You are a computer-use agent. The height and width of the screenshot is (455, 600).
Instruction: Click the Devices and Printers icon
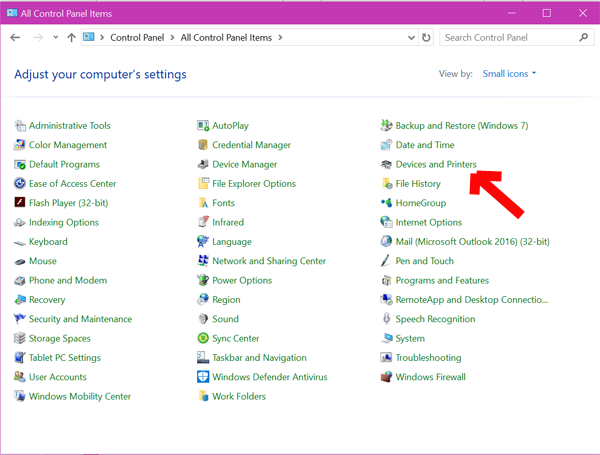(x=386, y=164)
